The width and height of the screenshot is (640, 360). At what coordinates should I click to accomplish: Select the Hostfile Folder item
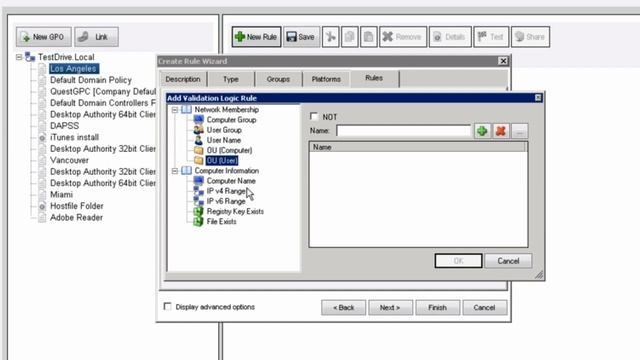click(77, 206)
